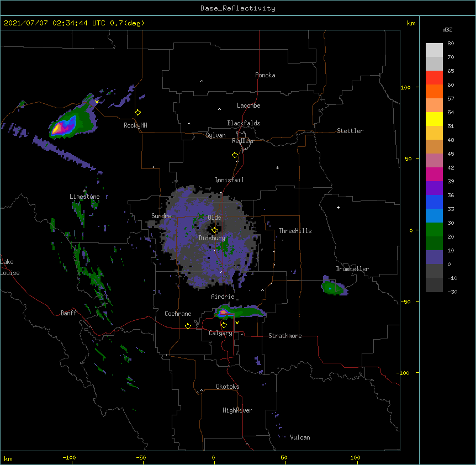Click the yellow diamond marker near Cochrane

[188, 326]
